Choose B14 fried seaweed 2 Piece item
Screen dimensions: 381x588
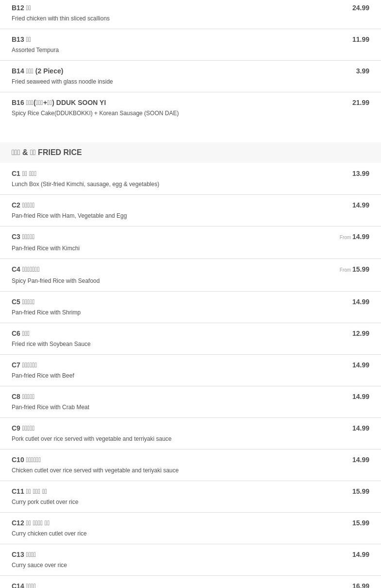pyautogui.click(x=190, y=76)
